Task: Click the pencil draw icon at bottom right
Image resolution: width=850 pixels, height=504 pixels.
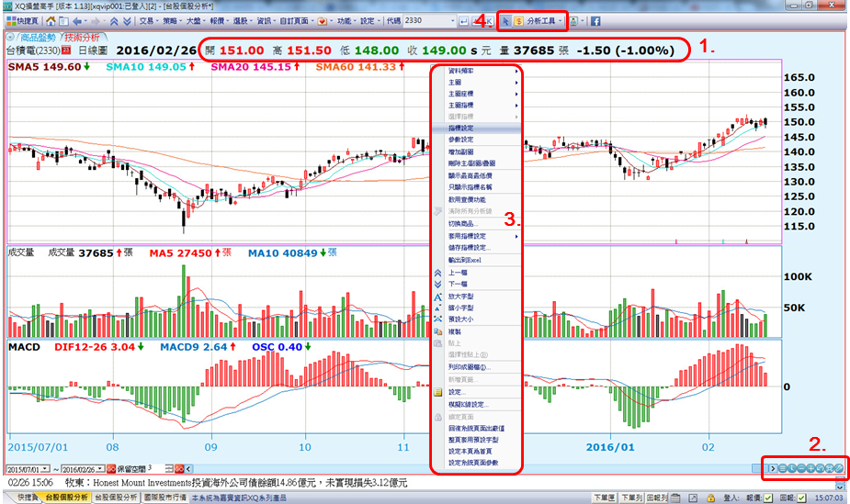Action: click(839, 468)
